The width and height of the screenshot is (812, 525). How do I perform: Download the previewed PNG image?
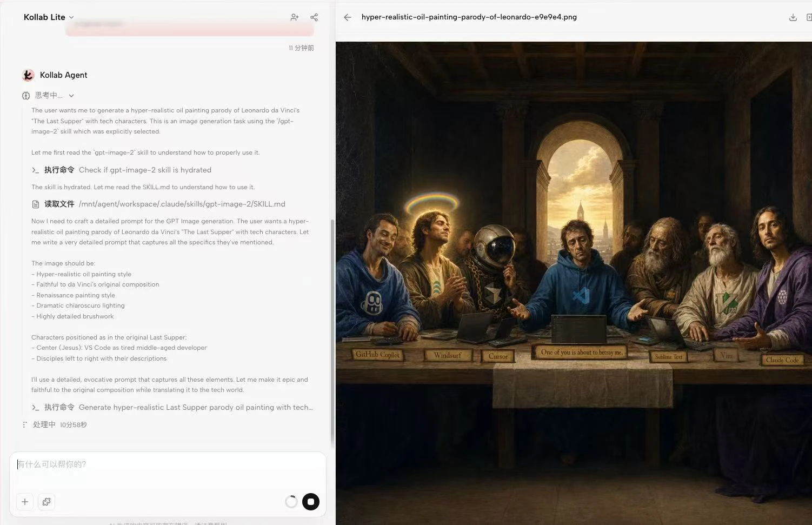coord(793,17)
